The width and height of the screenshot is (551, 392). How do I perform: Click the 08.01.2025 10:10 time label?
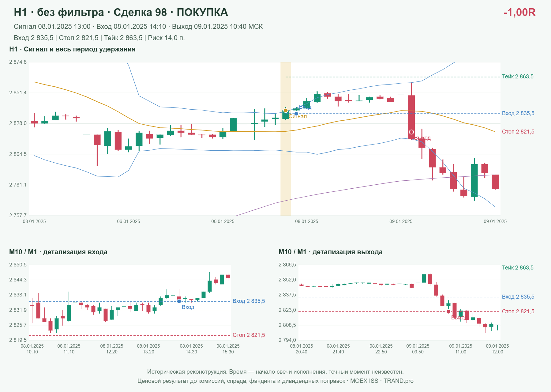pos(32,349)
